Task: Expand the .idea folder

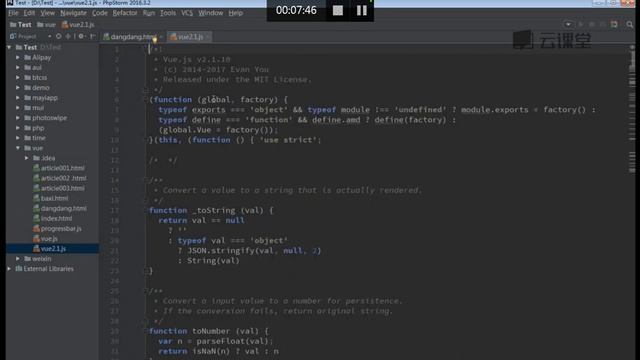Action: pos(27,158)
